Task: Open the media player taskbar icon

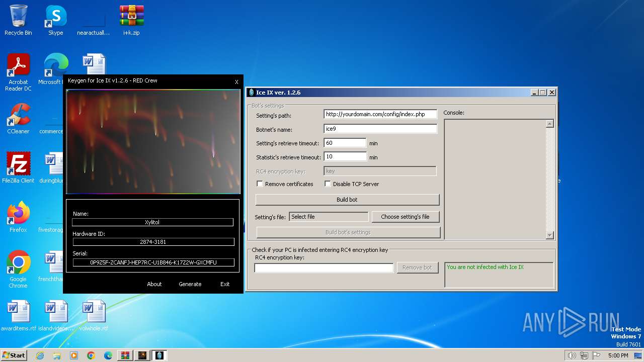Action: [74, 355]
